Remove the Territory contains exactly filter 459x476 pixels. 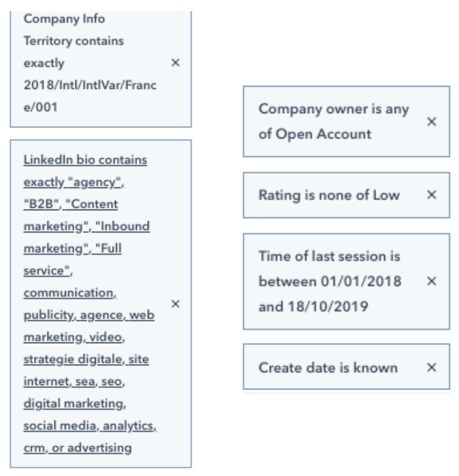pos(175,63)
